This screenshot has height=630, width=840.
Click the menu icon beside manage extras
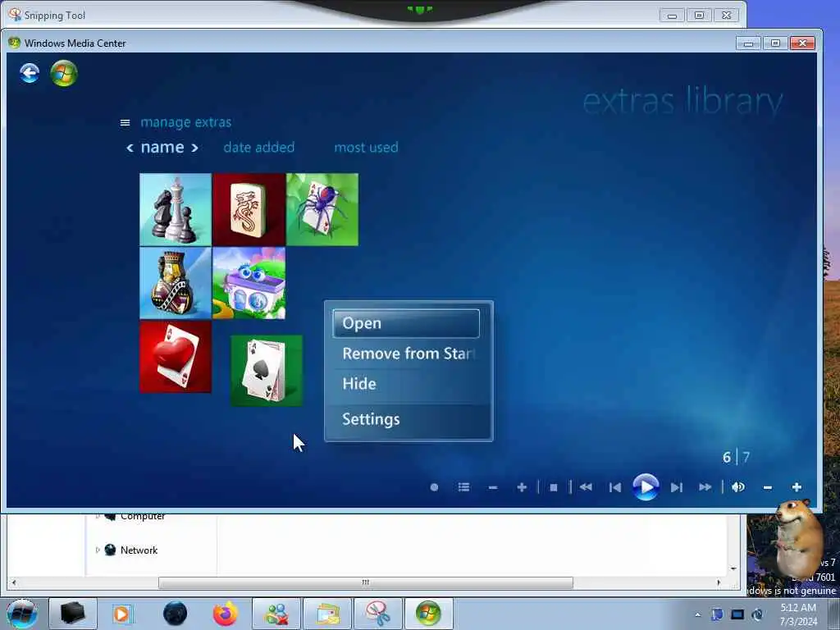click(125, 123)
